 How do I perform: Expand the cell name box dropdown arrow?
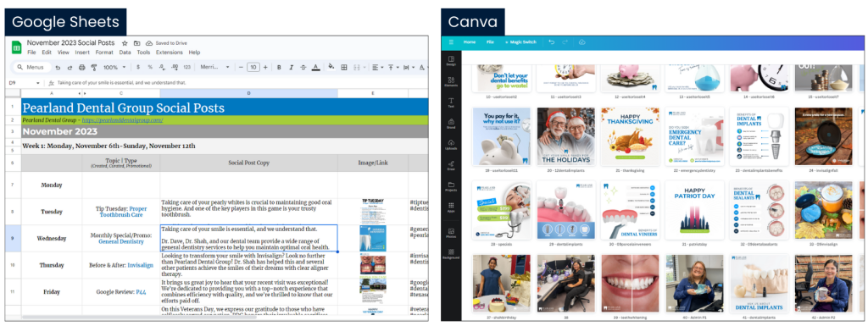click(38, 83)
